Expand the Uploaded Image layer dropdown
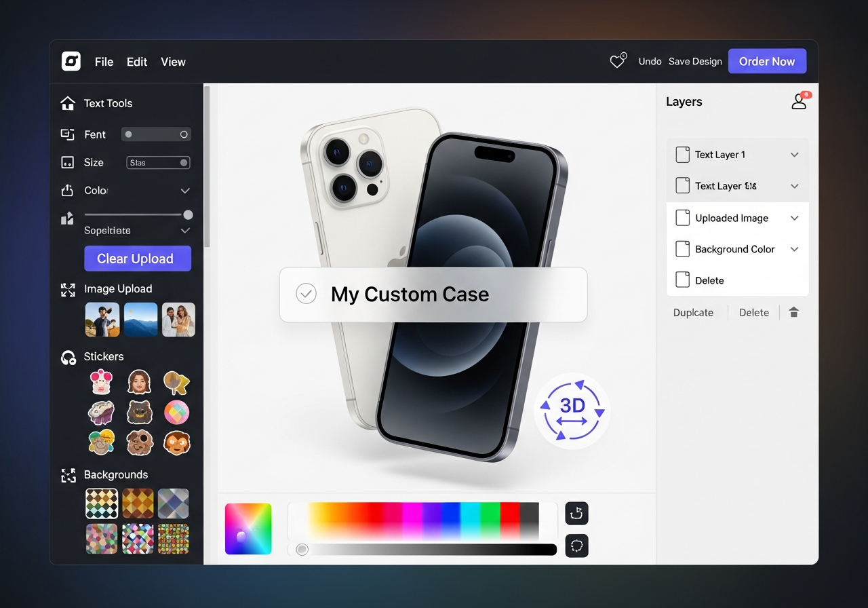 point(794,218)
